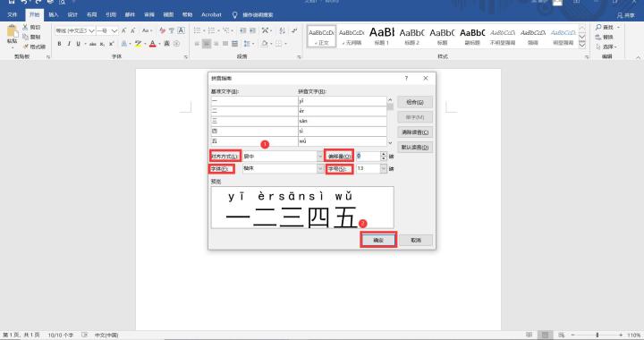
Task: Click the Share button at top right
Action: point(625,15)
